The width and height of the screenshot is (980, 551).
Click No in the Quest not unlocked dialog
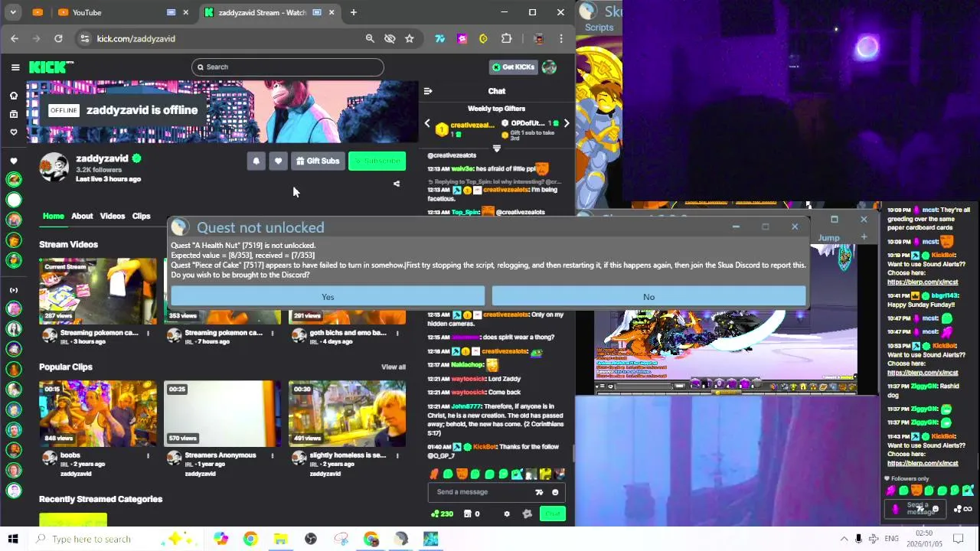[648, 297]
